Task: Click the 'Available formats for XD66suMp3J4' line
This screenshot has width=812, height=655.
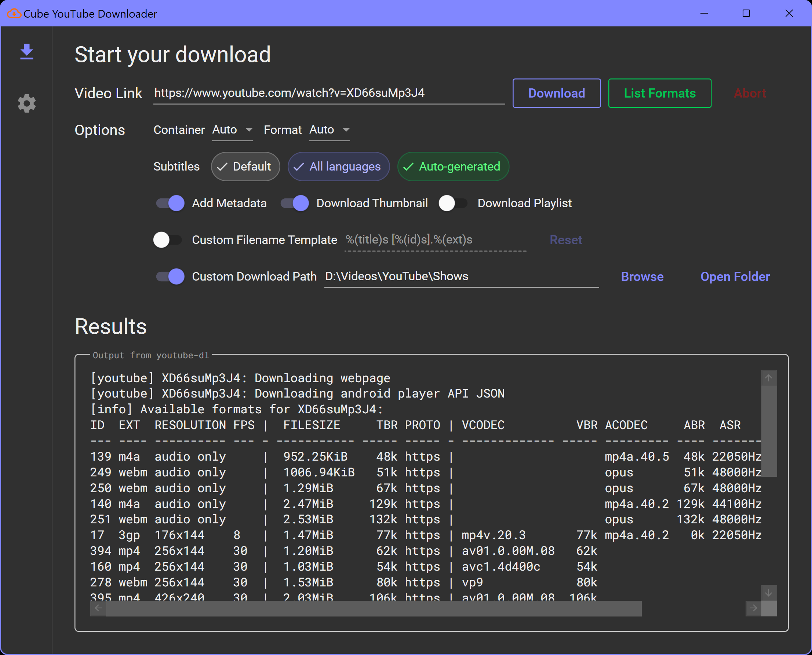Action: [x=237, y=409]
